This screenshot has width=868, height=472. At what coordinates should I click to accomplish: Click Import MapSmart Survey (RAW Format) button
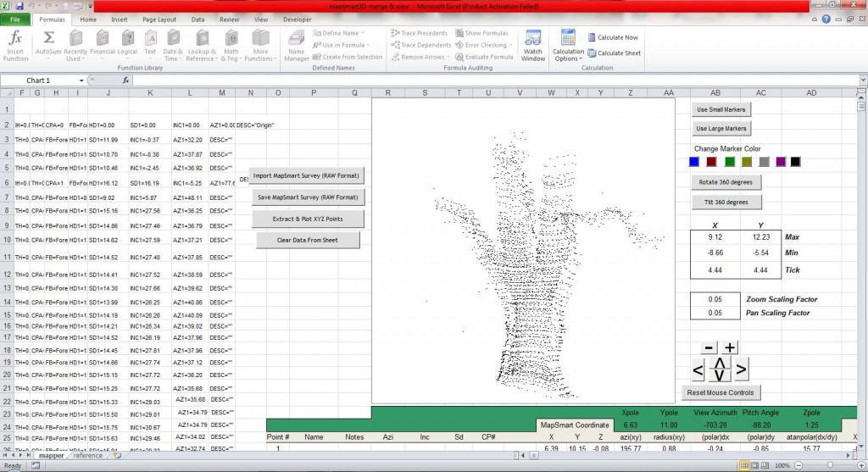coord(308,176)
